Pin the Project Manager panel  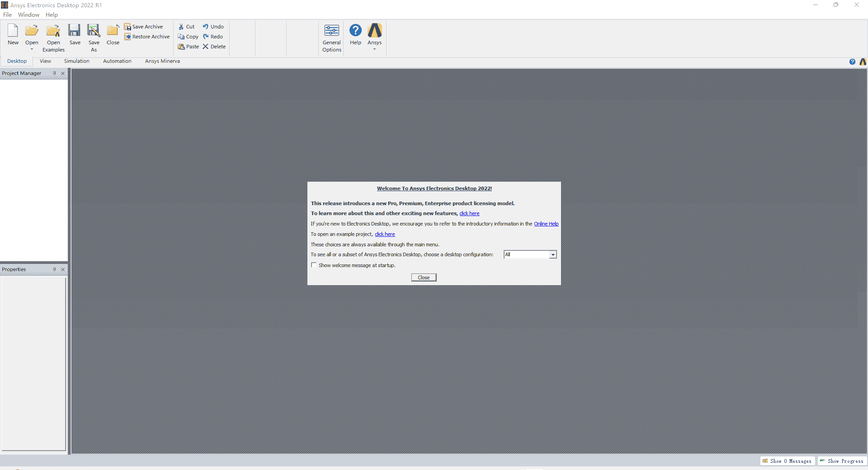coord(54,73)
